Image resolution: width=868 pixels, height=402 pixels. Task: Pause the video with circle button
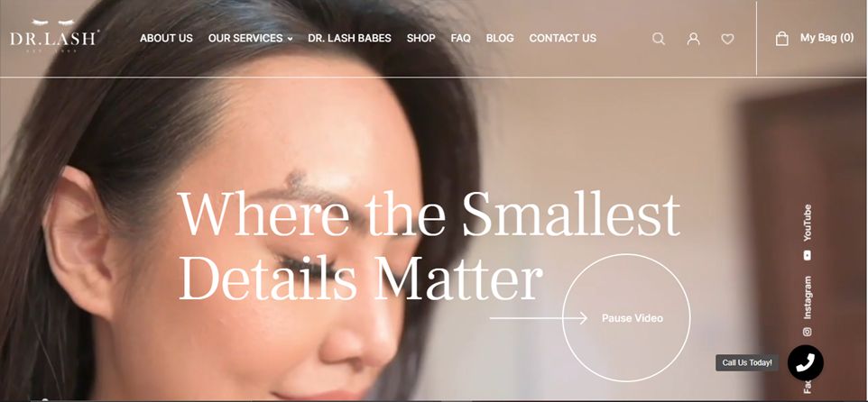point(626,318)
